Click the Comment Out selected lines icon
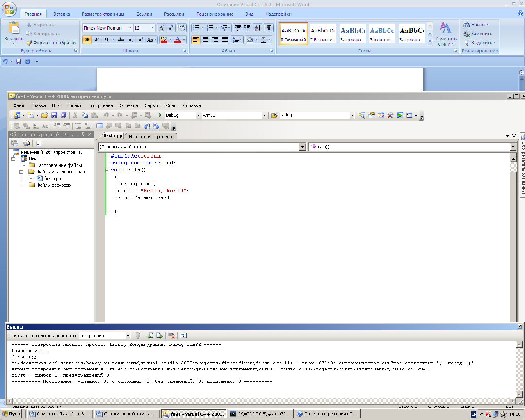The width and height of the screenshot is (525, 420). [x=78, y=126]
